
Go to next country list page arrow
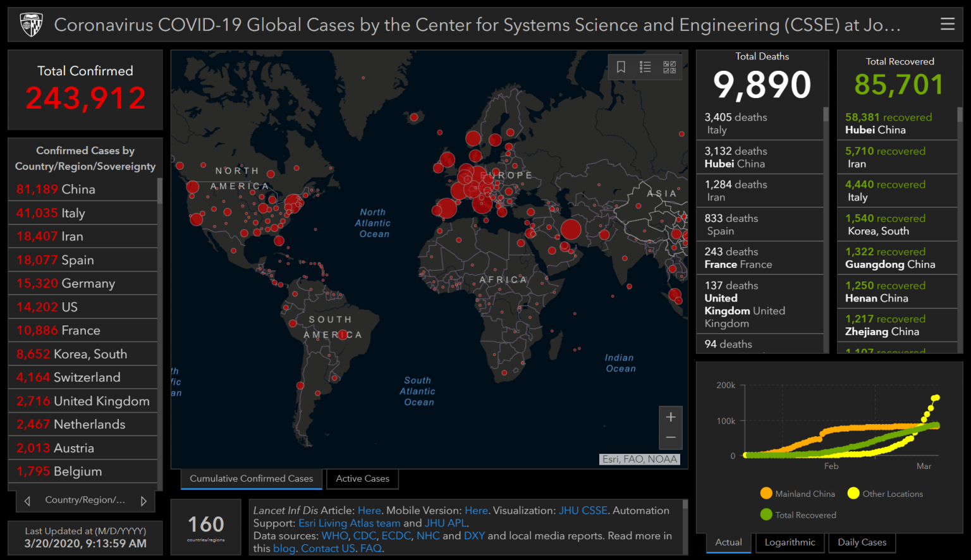click(144, 501)
